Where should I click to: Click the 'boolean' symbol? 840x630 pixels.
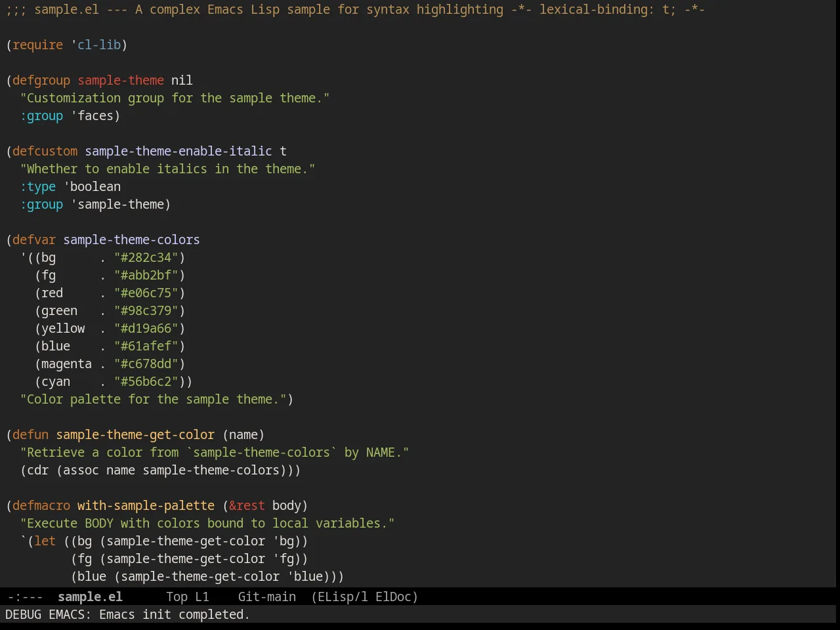coord(95,186)
